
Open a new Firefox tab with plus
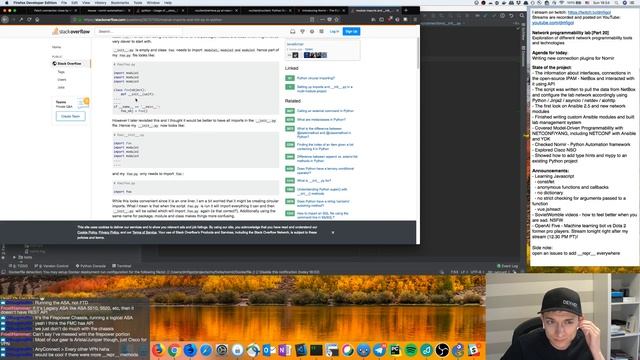[x=406, y=10]
